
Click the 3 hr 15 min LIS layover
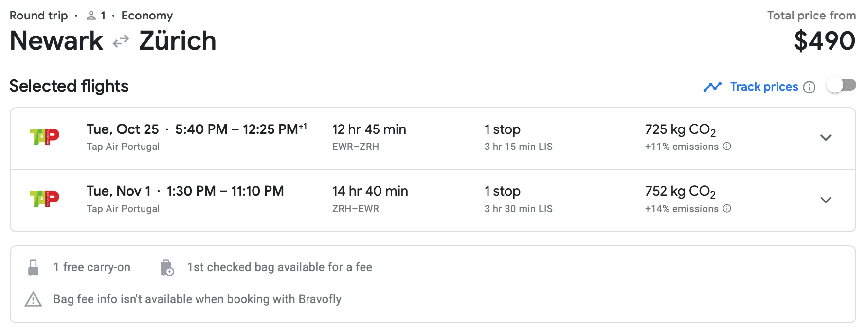click(518, 147)
